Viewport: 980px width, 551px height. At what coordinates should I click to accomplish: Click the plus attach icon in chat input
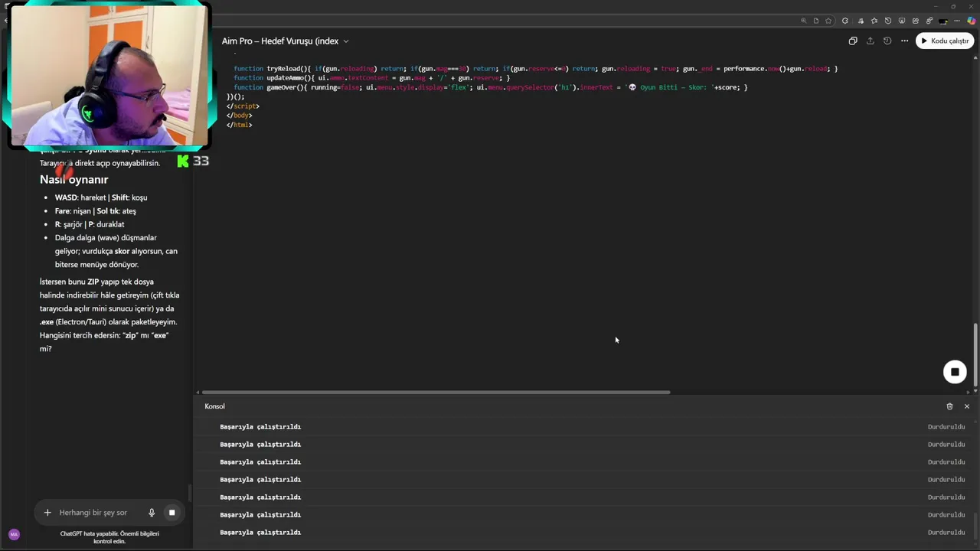click(x=47, y=513)
